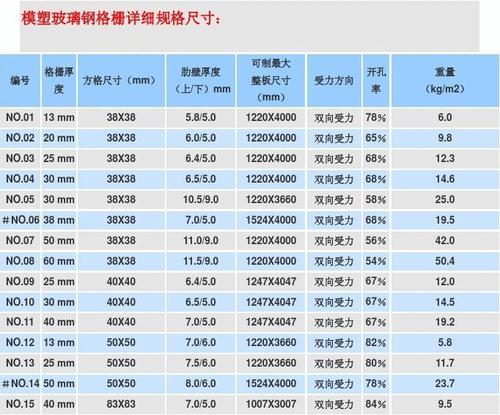Click the 13 mm thickness in NO.01 row
The image size is (500, 415).
pyautogui.click(x=59, y=117)
